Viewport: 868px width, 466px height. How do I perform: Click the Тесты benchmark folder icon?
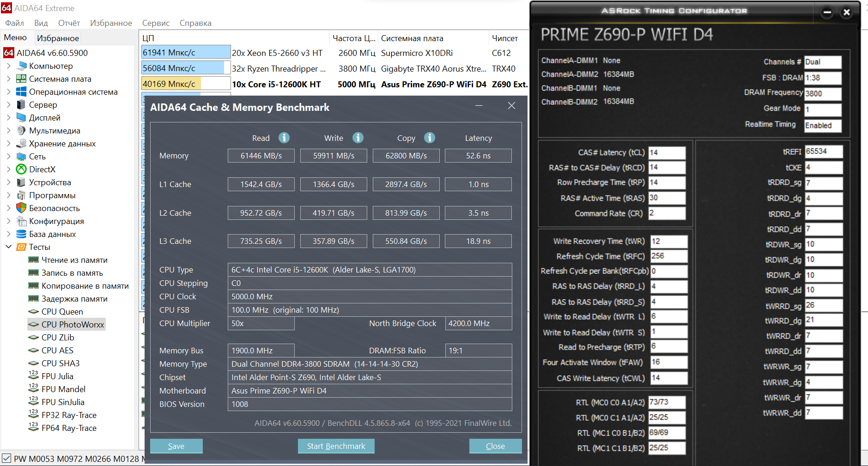click(x=21, y=247)
